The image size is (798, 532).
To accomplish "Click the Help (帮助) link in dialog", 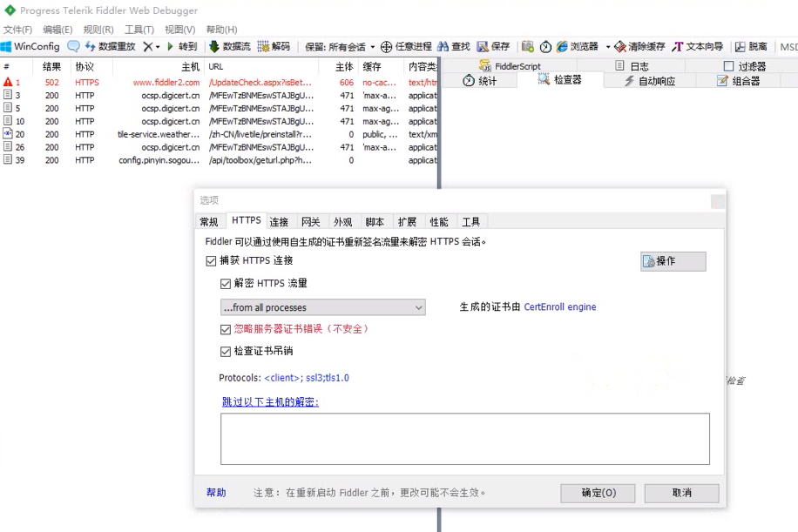I will (216, 492).
